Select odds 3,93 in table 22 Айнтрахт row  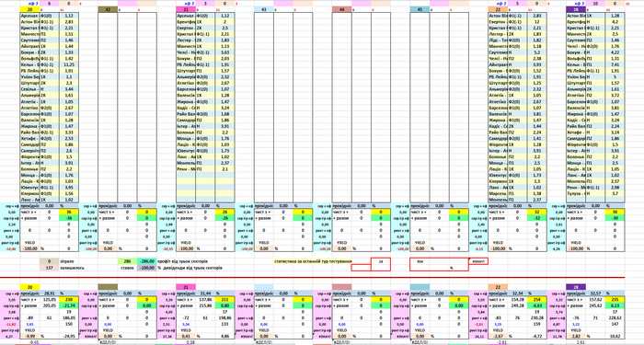(x=536, y=65)
